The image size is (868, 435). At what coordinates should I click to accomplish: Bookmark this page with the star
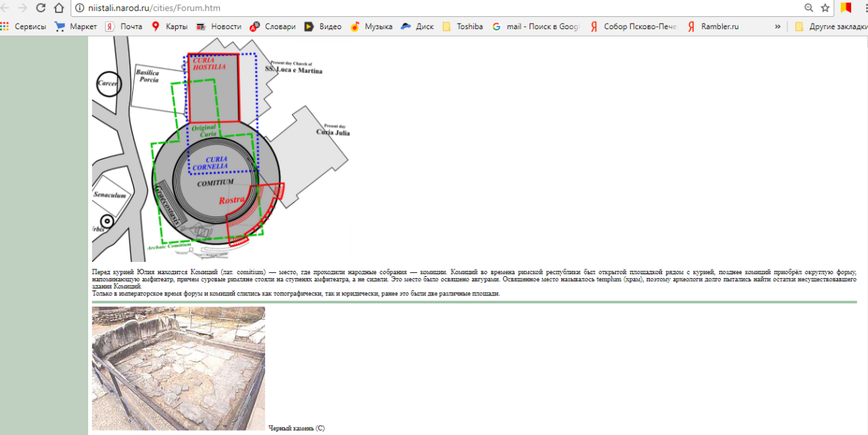tap(825, 8)
